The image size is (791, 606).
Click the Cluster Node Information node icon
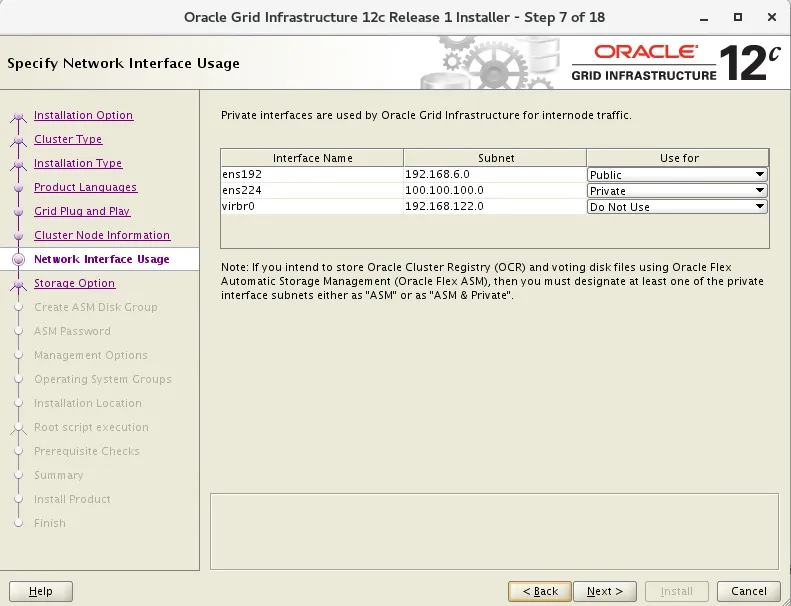(x=19, y=236)
